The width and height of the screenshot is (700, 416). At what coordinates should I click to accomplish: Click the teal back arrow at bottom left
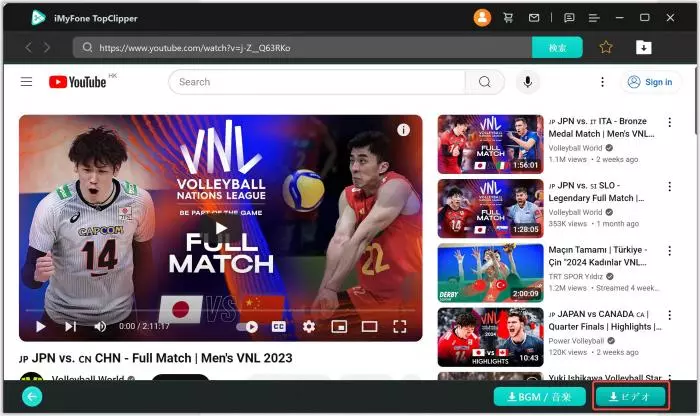pyautogui.click(x=32, y=396)
